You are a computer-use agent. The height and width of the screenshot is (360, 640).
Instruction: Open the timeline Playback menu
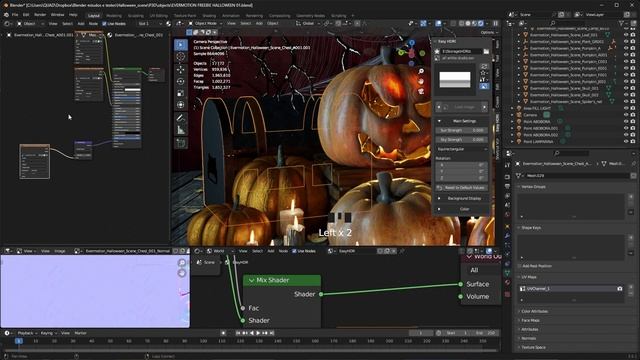coord(27,333)
